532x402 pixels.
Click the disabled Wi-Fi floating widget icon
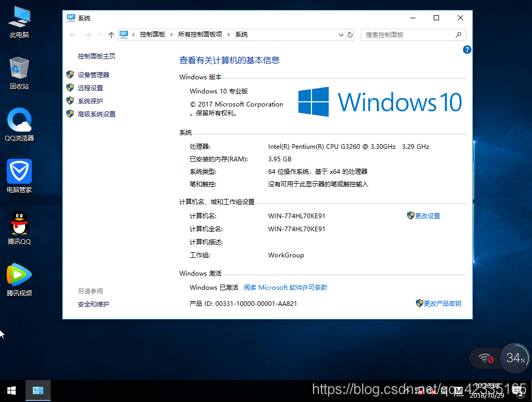(486, 358)
